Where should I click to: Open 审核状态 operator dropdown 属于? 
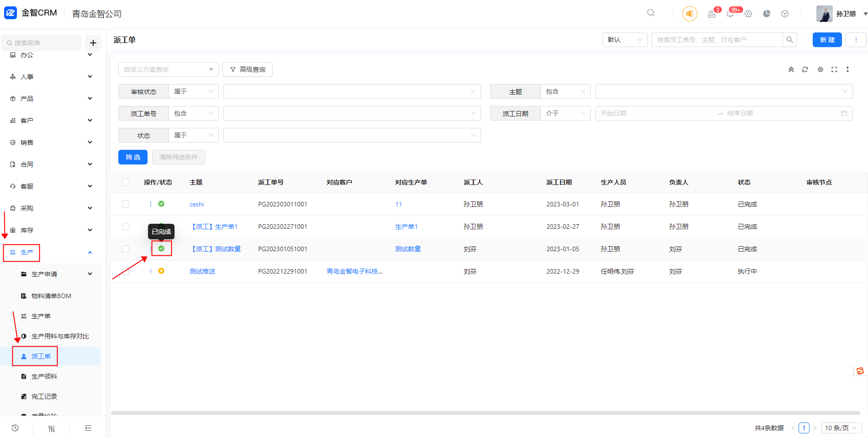(194, 91)
